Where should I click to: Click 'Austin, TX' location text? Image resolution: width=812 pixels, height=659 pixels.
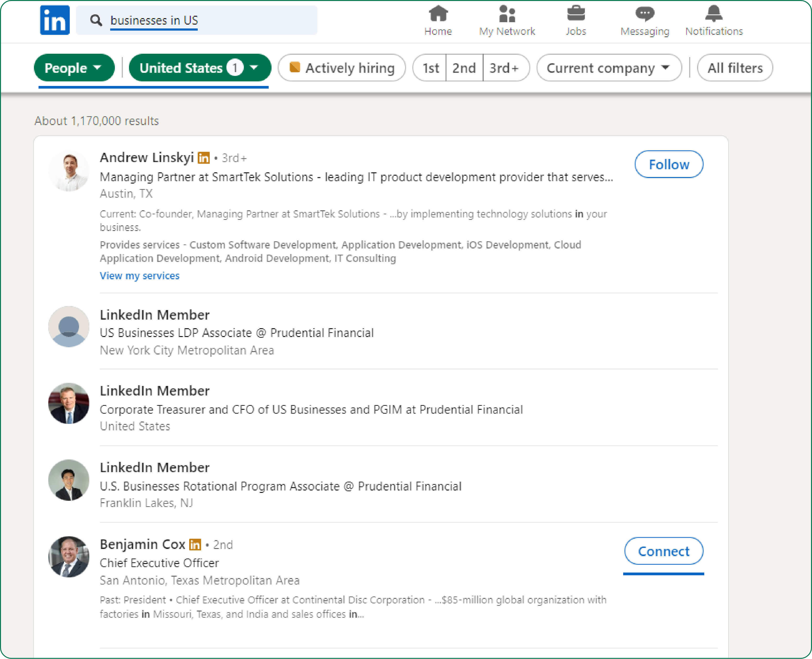pyautogui.click(x=126, y=194)
